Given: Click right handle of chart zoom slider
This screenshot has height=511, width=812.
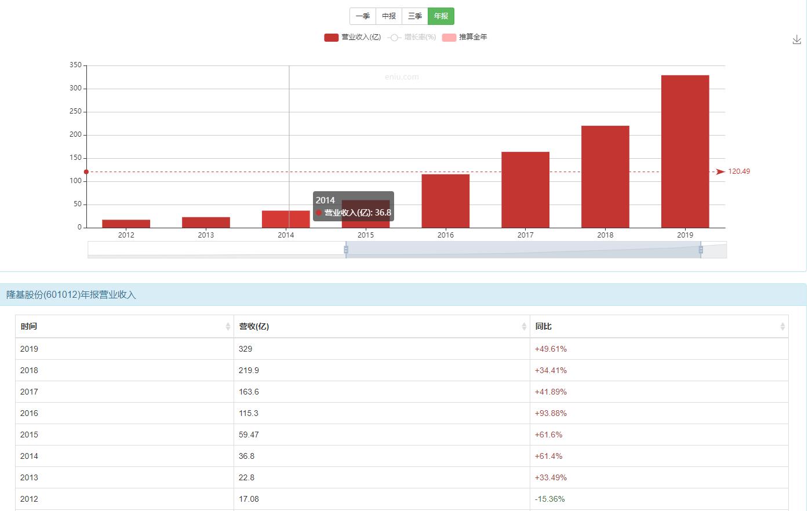Looking at the screenshot, I should click(x=701, y=250).
